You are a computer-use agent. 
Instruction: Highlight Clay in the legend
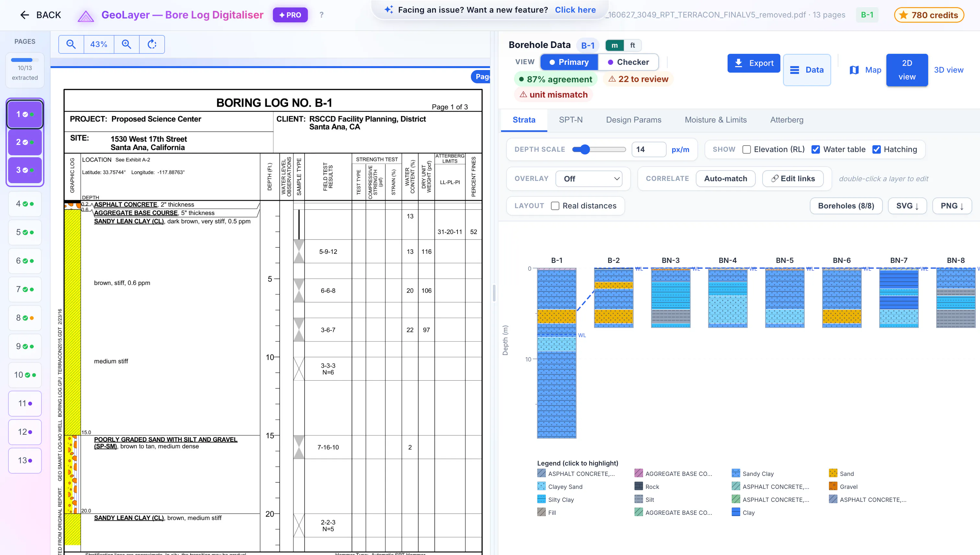click(x=743, y=512)
